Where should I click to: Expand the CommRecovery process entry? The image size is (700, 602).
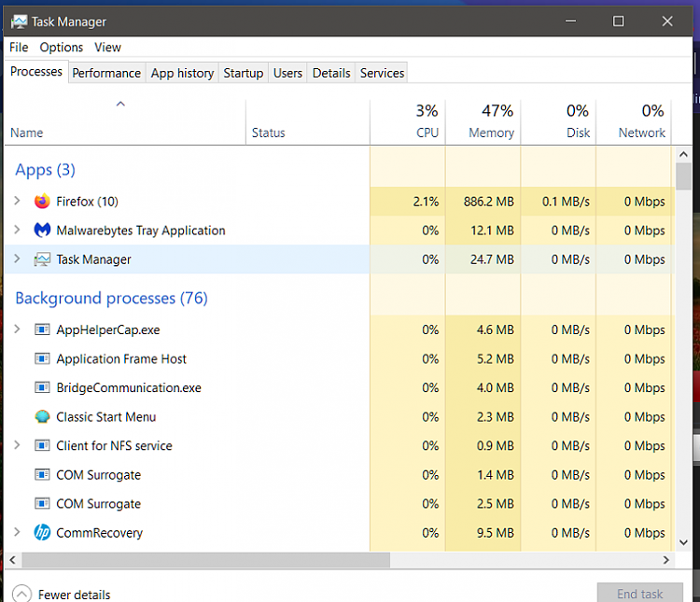17,533
